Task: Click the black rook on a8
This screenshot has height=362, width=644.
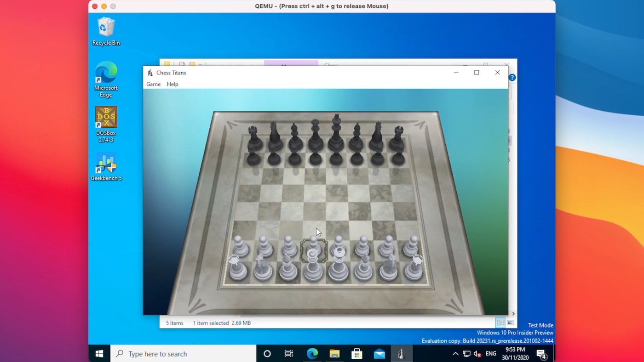Action: point(253,138)
